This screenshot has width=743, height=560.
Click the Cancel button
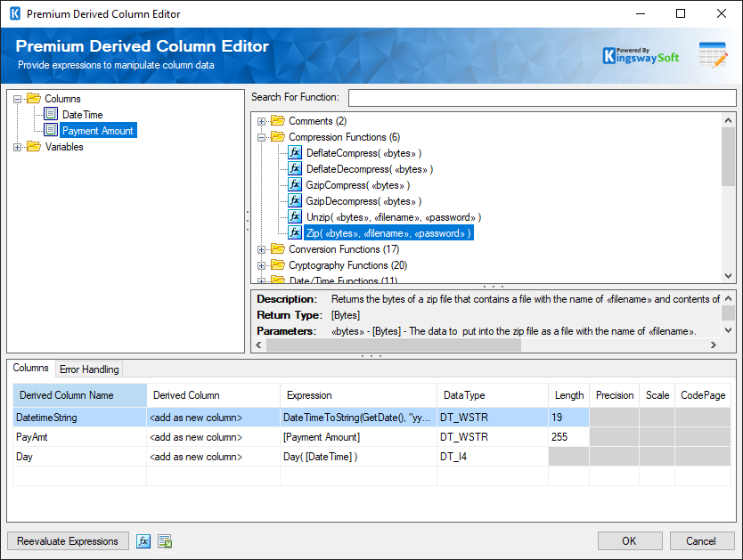(702, 541)
